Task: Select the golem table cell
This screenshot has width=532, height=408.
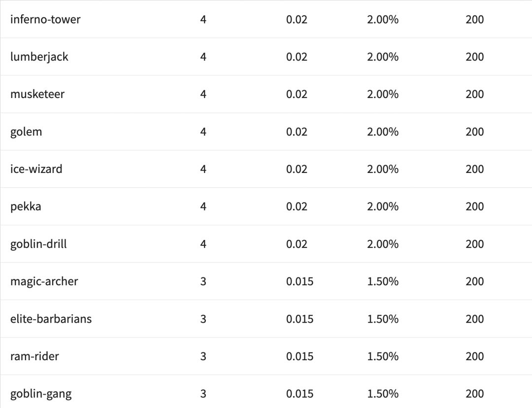Action: click(26, 132)
